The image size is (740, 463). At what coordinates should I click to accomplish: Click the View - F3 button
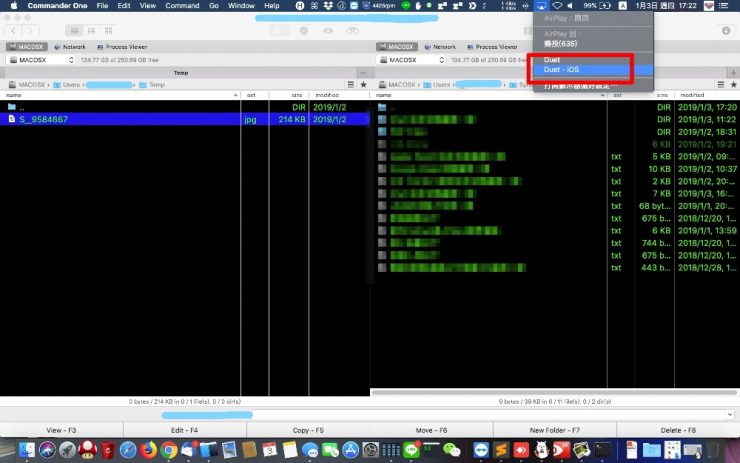(61, 430)
